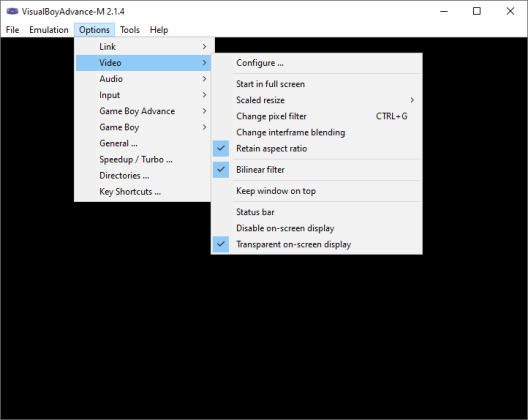
Task: Choose Change pixel filter
Action: tap(317, 116)
